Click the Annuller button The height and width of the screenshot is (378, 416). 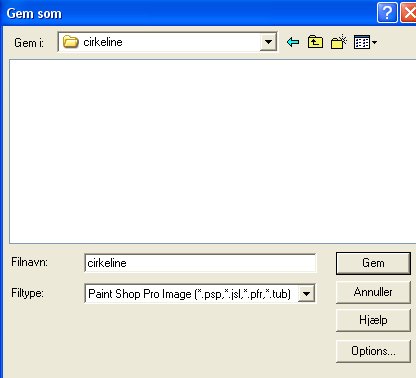point(373,292)
